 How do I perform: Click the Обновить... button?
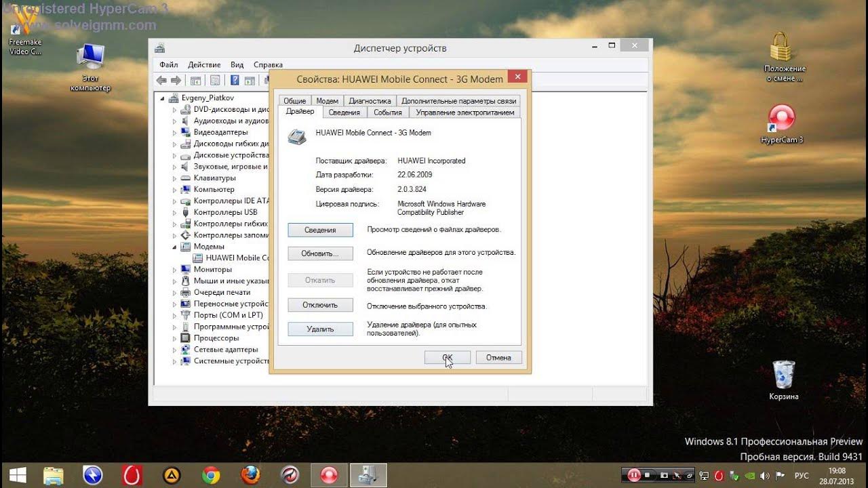tap(321, 253)
